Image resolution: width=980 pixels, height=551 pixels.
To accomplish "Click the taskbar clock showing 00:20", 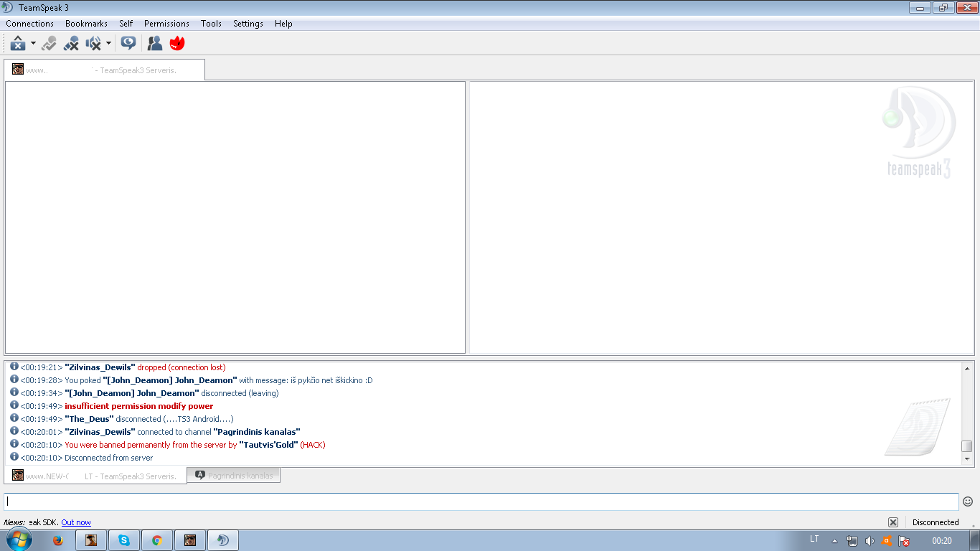I will click(x=942, y=541).
